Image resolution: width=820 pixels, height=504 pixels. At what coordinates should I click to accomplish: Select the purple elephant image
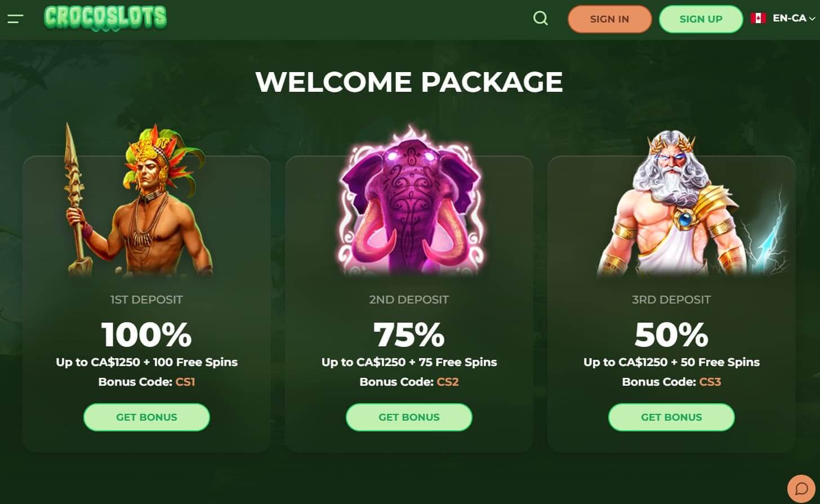tap(409, 200)
